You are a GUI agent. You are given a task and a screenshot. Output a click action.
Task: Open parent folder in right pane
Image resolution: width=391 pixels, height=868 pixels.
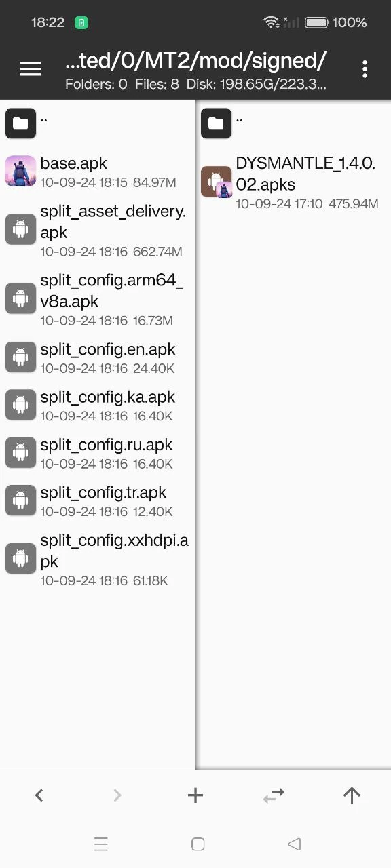[x=294, y=123]
